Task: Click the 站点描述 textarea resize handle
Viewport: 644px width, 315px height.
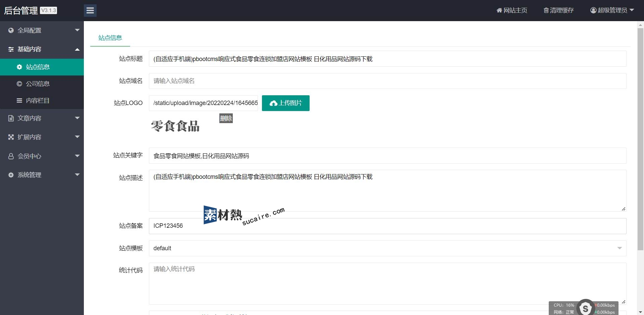Action: [624, 209]
